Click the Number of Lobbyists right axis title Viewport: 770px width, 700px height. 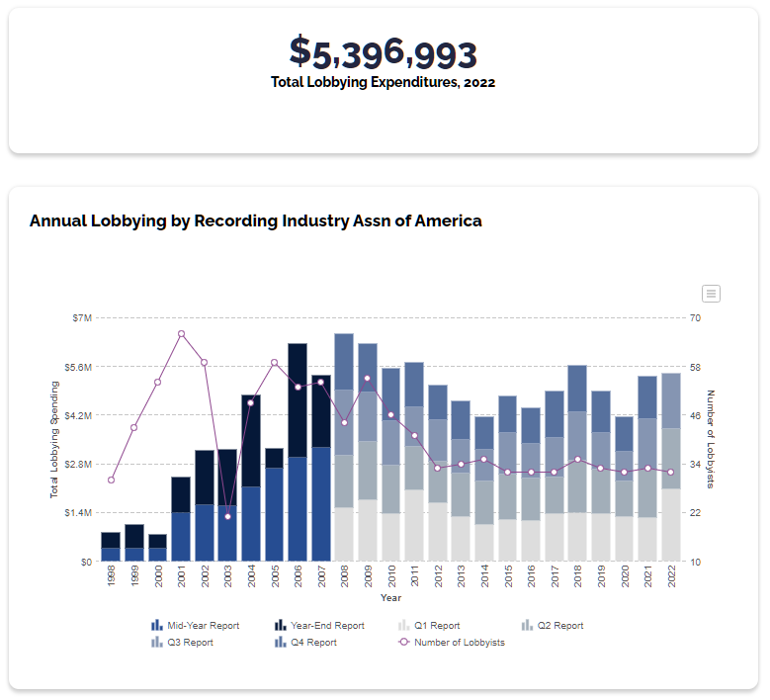pyautogui.click(x=711, y=439)
